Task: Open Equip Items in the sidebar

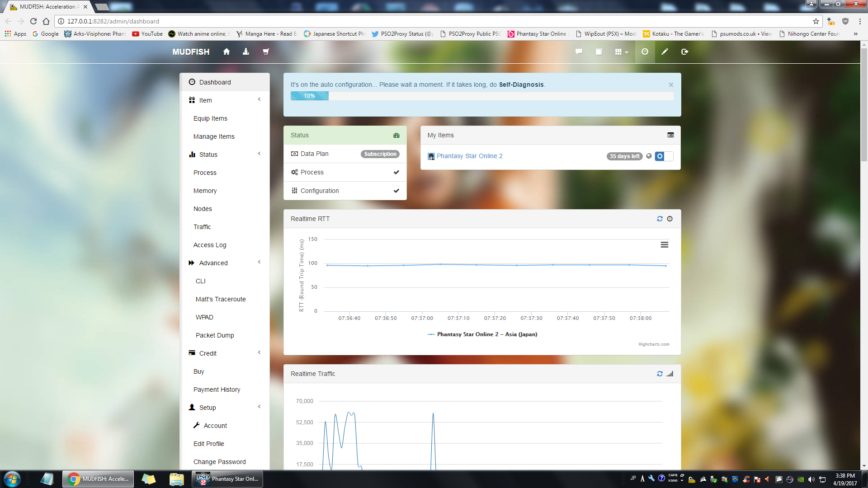Action: (210, 118)
